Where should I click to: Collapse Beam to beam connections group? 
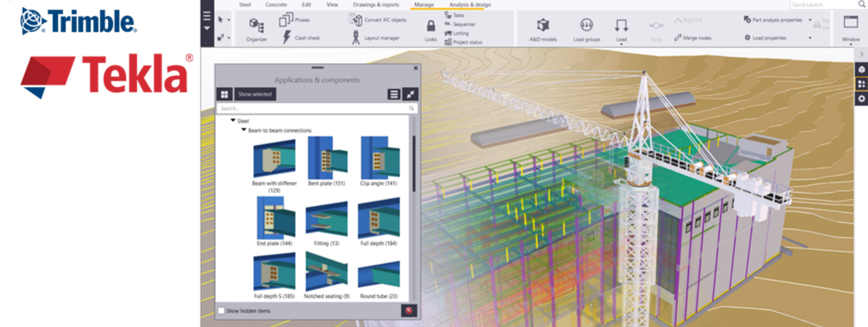[x=244, y=130]
